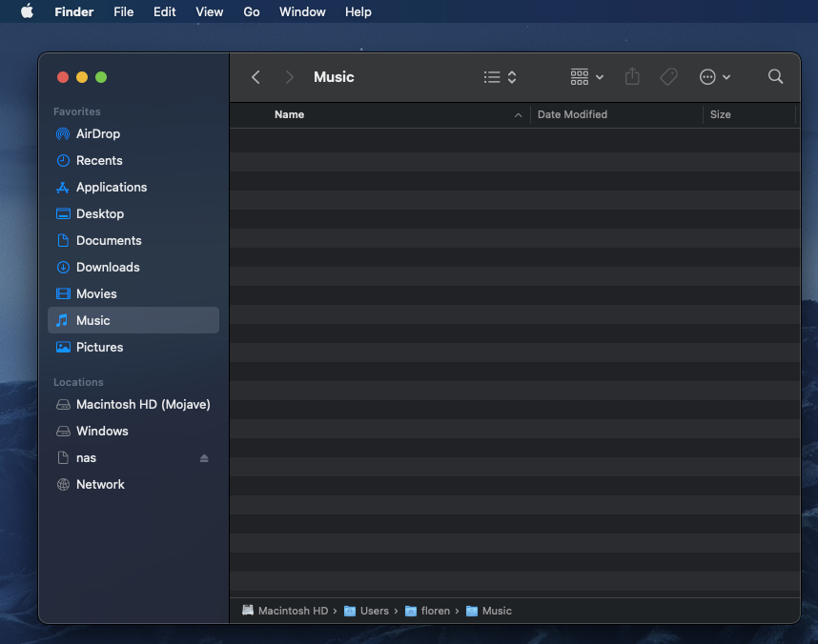Open the list view switcher
Viewport: 818px width, 644px height.
500,77
